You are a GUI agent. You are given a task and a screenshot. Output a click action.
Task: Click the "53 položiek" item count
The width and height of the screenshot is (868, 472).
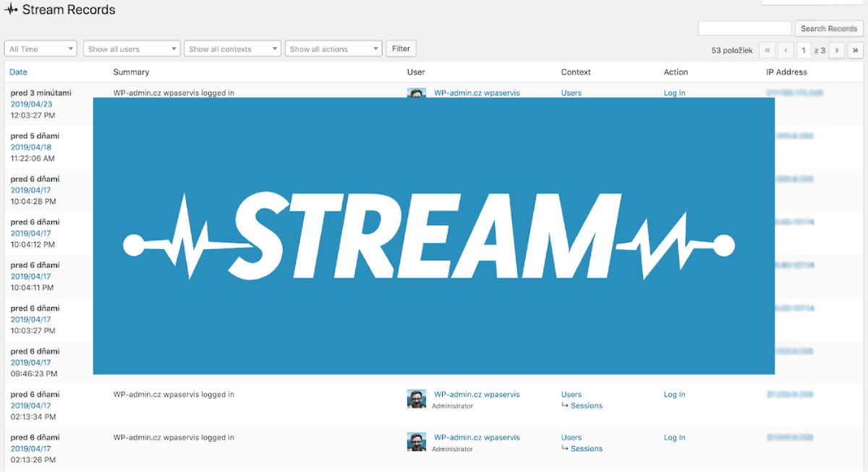pyautogui.click(x=732, y=50)
